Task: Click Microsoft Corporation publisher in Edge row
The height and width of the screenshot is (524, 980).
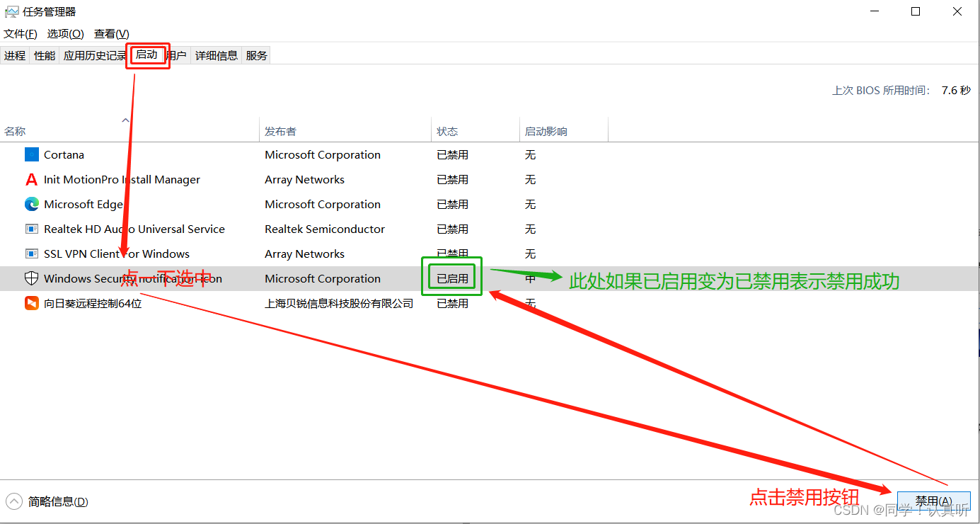Action: pyautogui.click(x=323, y=204)
